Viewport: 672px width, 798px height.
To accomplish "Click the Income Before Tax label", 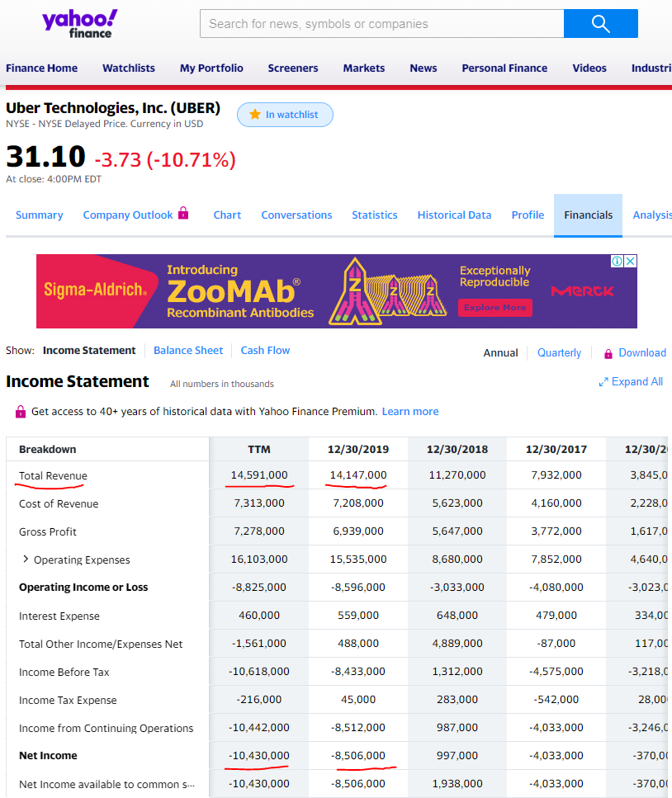I will pyautogui.click(x=64, y=672).
